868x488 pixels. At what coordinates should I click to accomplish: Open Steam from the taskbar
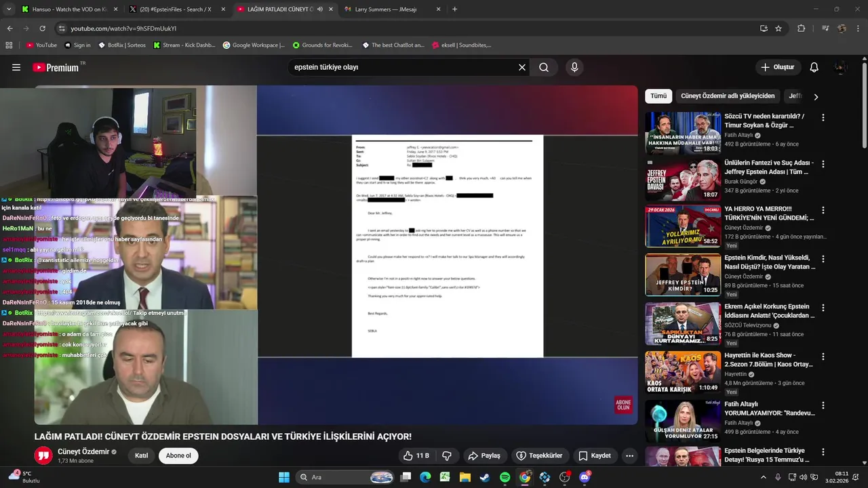pyautogui.click(x=484, y=477)
